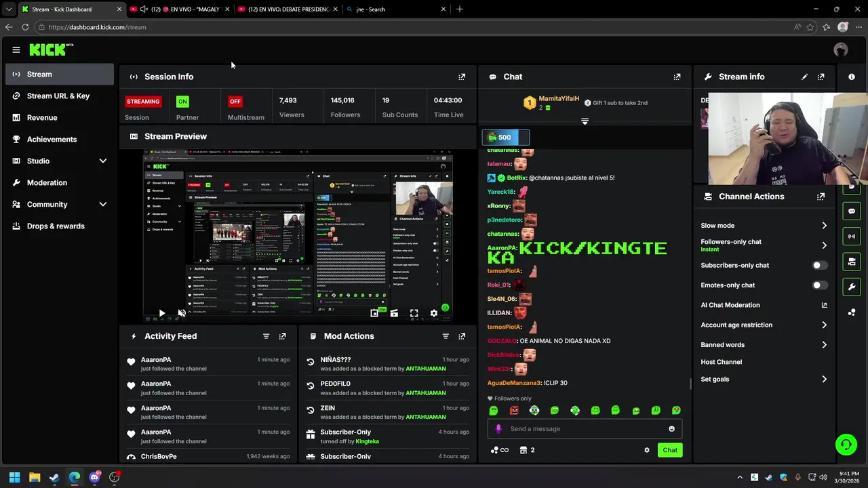This screenshot has height=488, width=868.
Task: Open the Windows Start menu
Action: [14, 477]
